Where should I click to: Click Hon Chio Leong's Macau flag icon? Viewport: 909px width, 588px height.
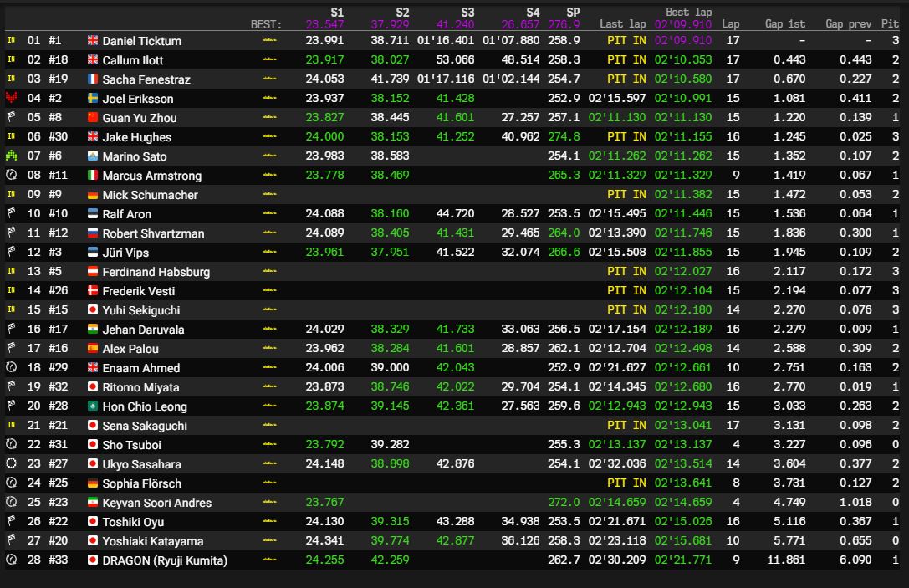coord(93,406)
